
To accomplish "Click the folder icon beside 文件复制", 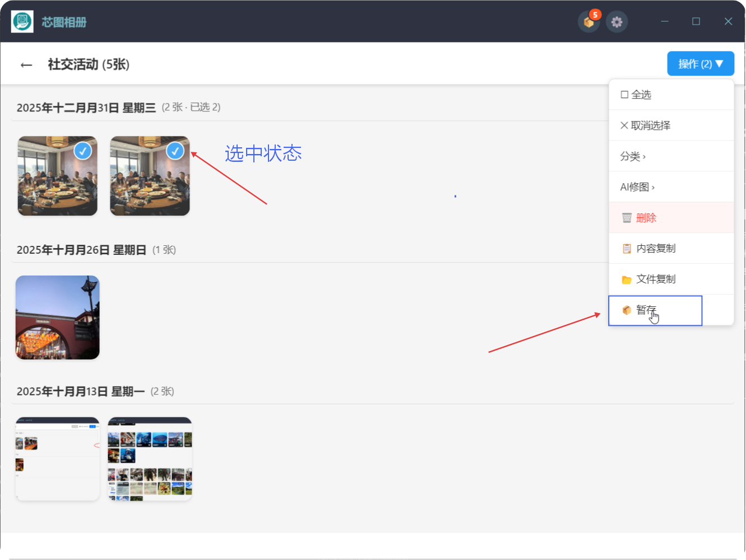I will coord(626,279).
